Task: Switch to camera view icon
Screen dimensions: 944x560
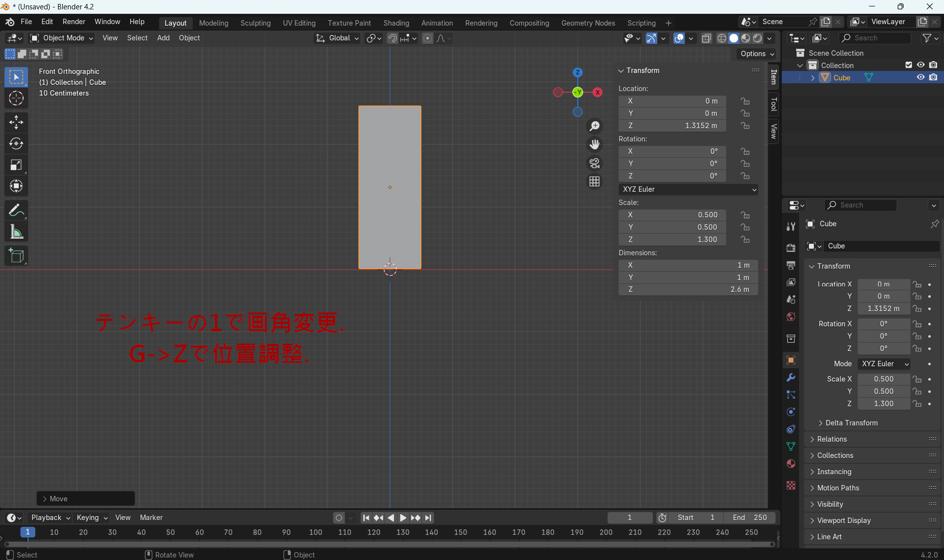Action: 595,163
